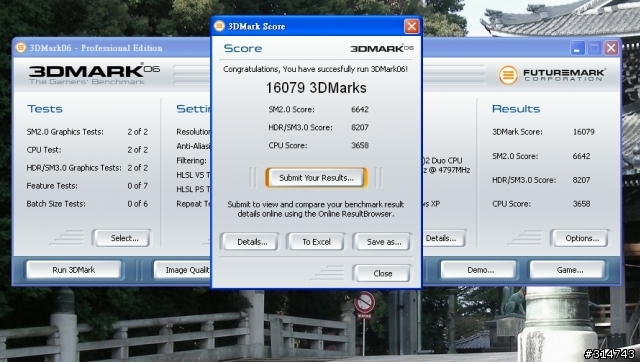Click the 3DMark Score dialog title icon
This screenshot has width=640, height=362.
coord(219,26)
